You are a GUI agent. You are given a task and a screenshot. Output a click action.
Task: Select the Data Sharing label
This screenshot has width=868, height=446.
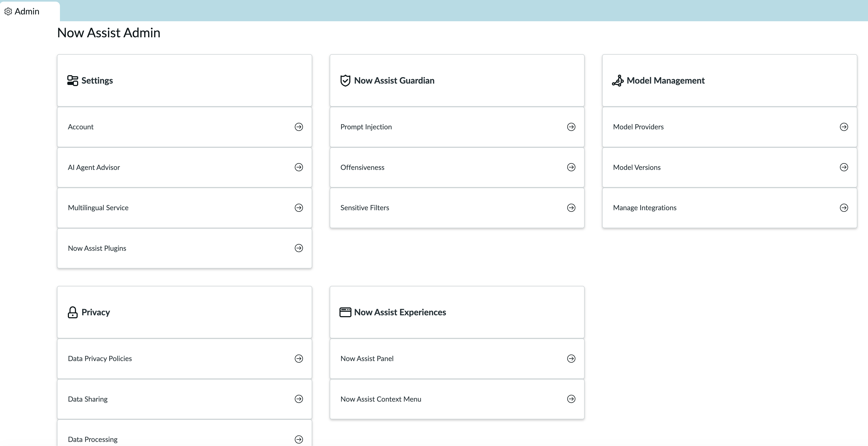pyautogui.click(x=88, y=399)
